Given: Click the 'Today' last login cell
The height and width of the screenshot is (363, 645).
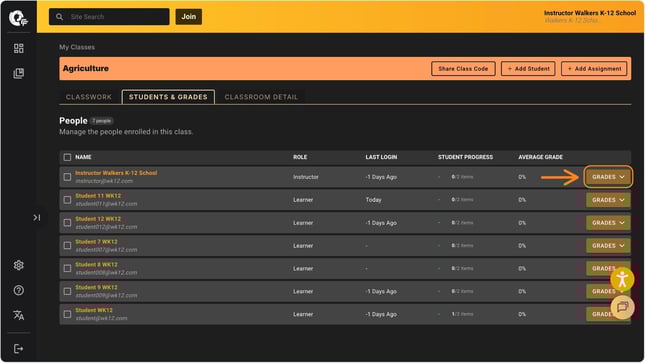Looking at the screenshot, I should coord(374,200).
